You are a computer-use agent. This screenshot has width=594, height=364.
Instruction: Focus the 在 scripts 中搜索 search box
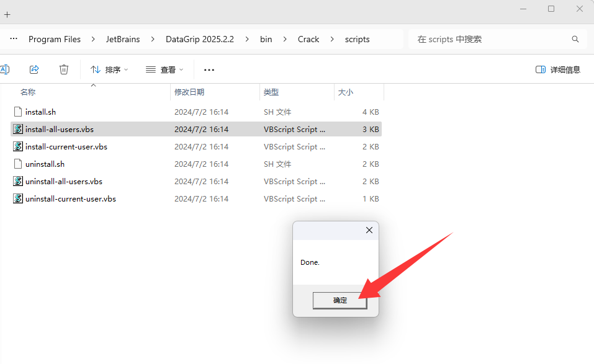click(x=497, y=39)
